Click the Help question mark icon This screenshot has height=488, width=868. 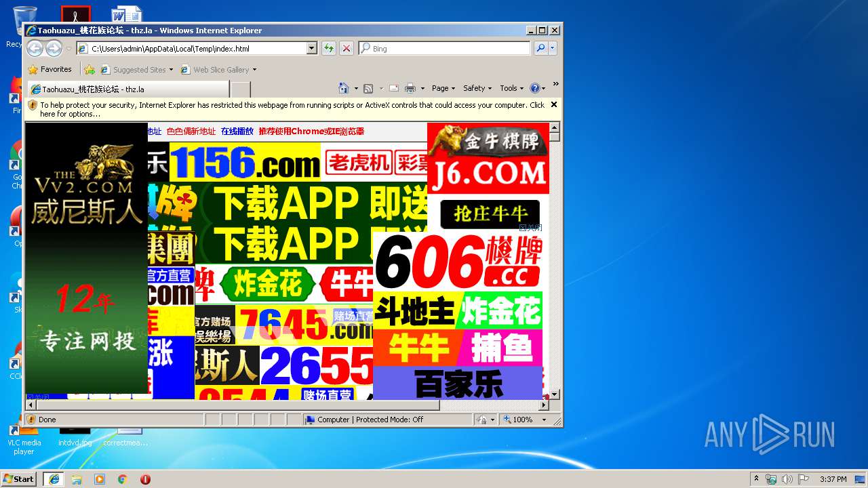click(534, 88)
